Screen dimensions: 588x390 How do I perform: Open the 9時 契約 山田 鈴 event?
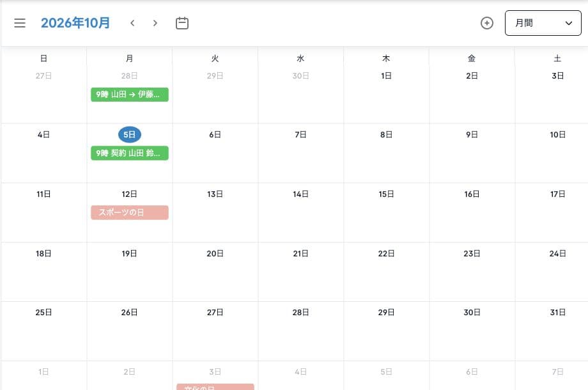pyautogui.click(x=130, y=153)
